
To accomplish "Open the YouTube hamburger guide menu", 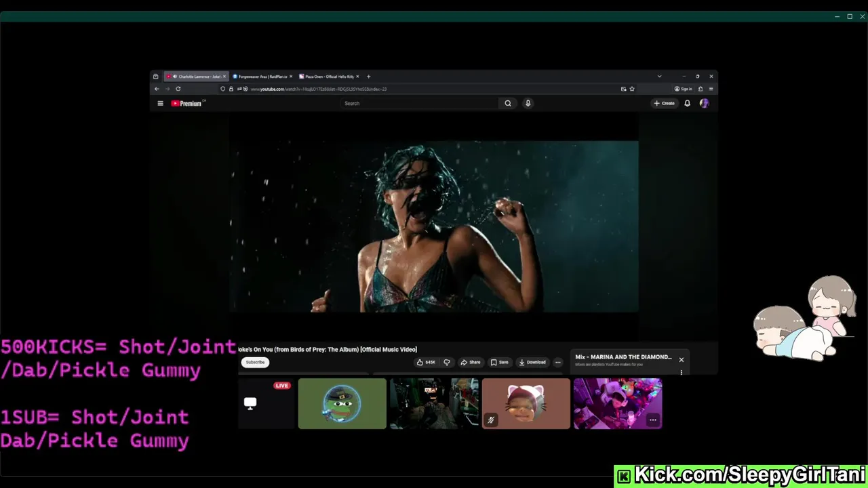I will [x=160, y=104].
